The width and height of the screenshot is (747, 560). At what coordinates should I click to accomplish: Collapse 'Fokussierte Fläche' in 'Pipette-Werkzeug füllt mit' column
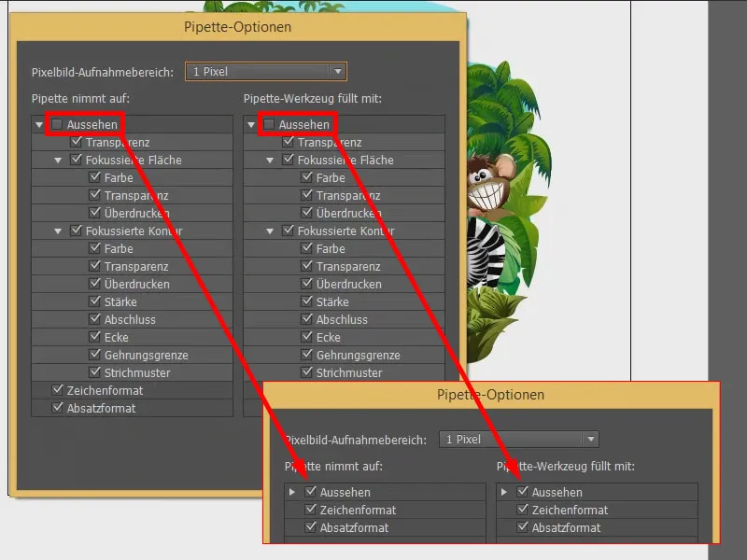(x=270, y=161)
